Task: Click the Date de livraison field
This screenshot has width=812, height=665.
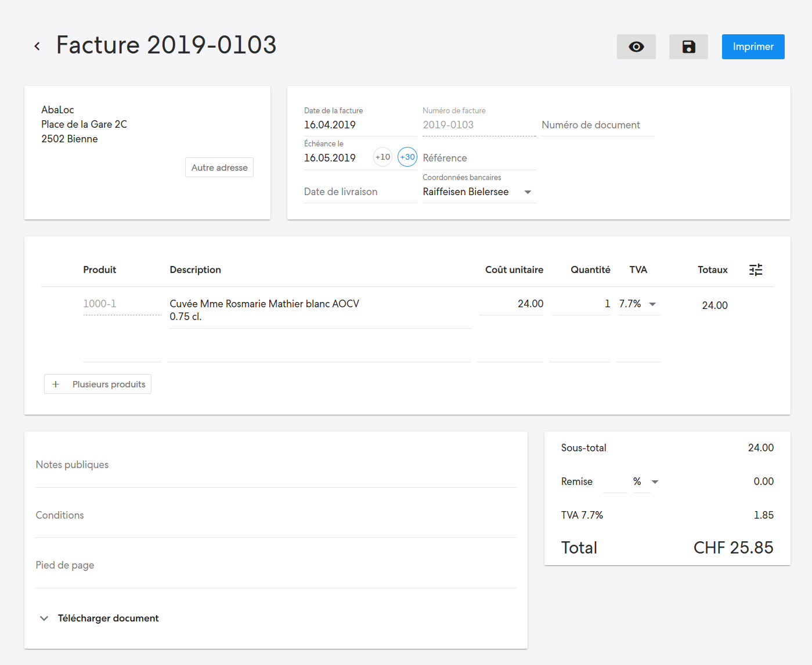Action: click(360, 192)
